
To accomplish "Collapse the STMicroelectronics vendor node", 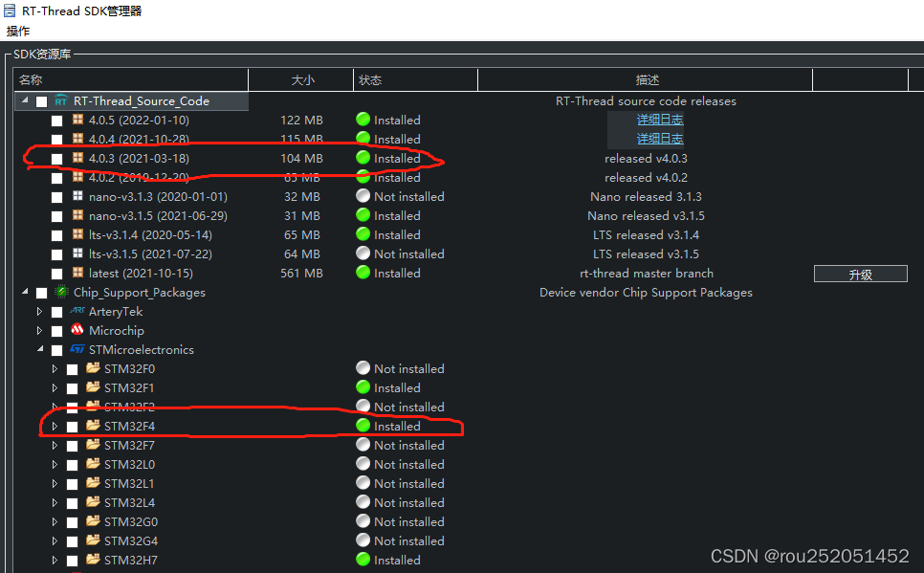I will click(x=40, y=348).
